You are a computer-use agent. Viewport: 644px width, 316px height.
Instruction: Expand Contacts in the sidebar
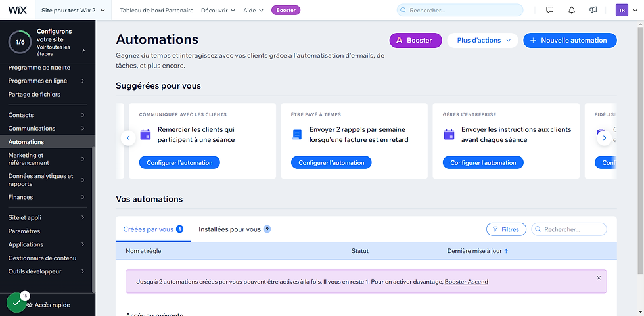point(47,115)
